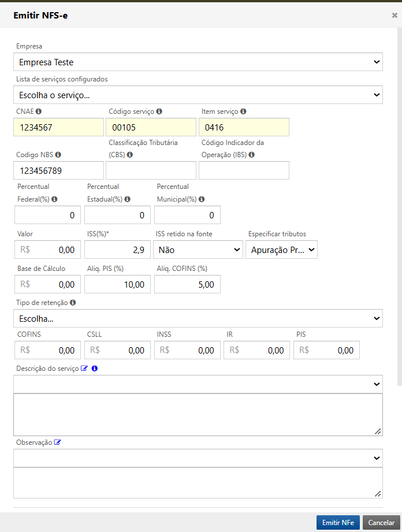Click the Descrição do serviço textarea resize handle
Image resolution: width=402 pixels, height=532 pixels.
[378, 431]
